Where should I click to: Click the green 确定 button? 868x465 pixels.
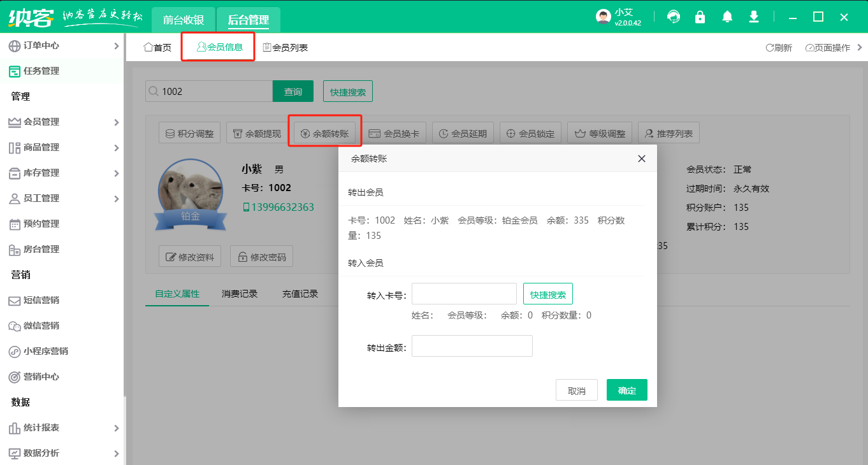[x=626, y=390]
